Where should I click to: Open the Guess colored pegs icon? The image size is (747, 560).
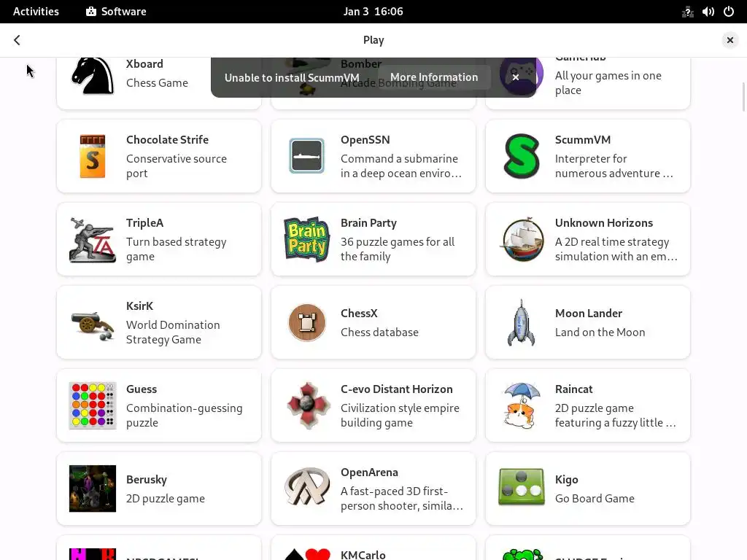pyautogui.click(x=93, y=405)
